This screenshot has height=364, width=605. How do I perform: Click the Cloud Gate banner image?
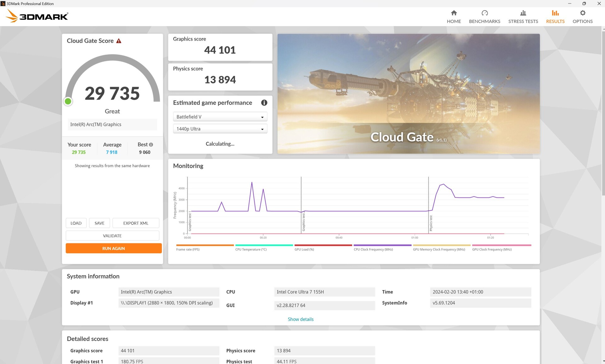pos(408,94)
